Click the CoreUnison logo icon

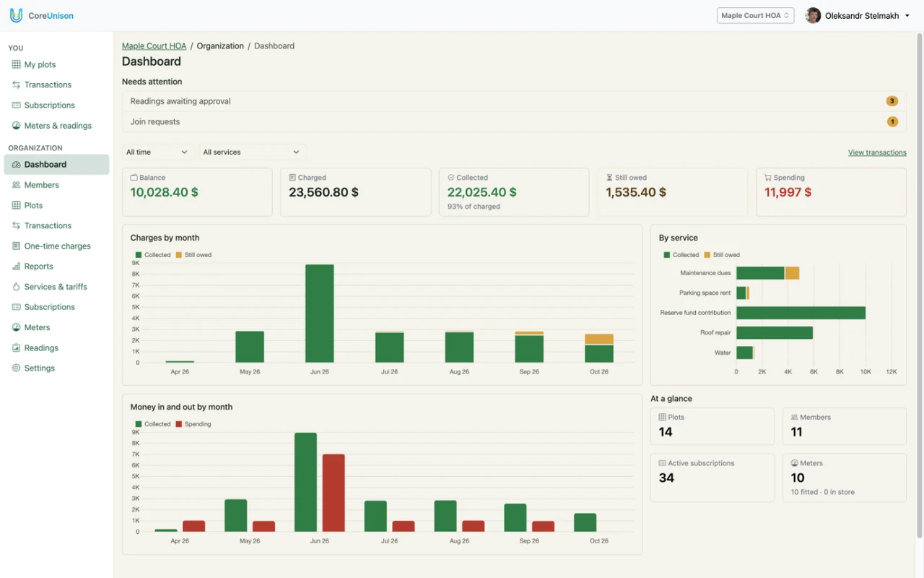coord(16,15)
